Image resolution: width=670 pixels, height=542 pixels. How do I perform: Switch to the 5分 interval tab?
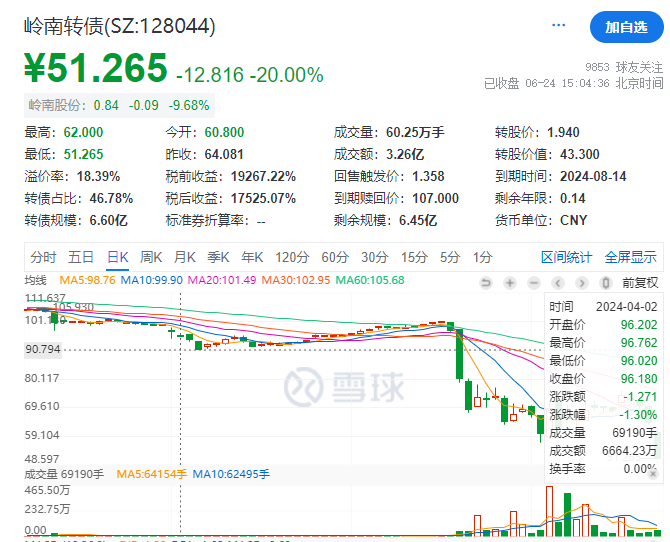450,257
